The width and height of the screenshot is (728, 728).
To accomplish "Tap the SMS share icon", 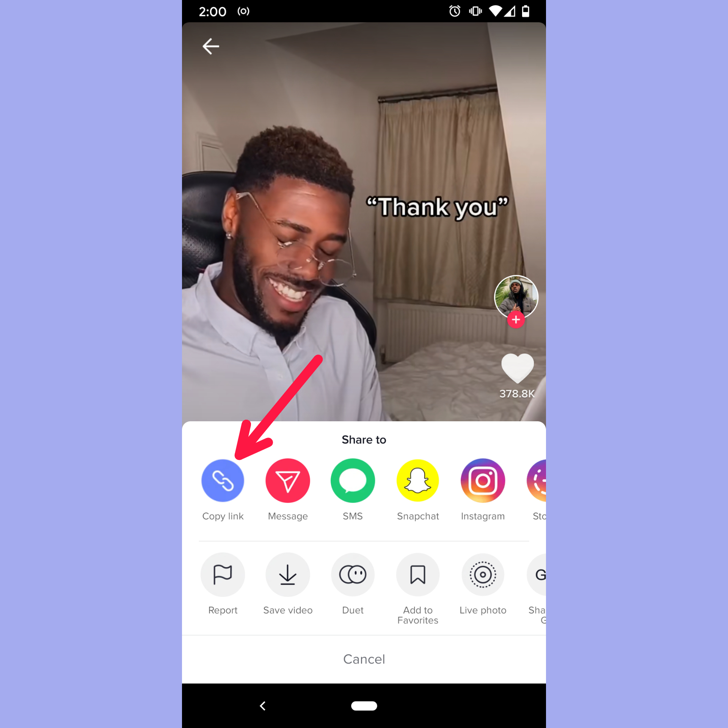I will [353, 480].
